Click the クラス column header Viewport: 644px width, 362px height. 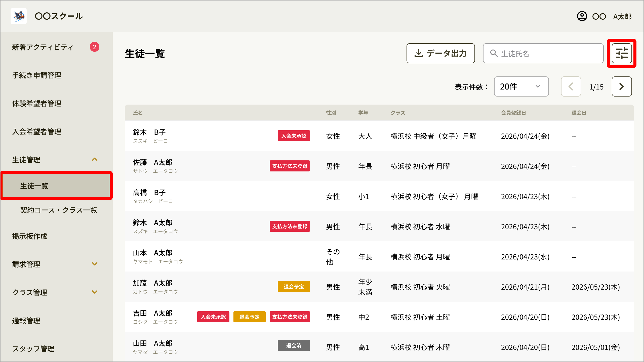point(398,113)
